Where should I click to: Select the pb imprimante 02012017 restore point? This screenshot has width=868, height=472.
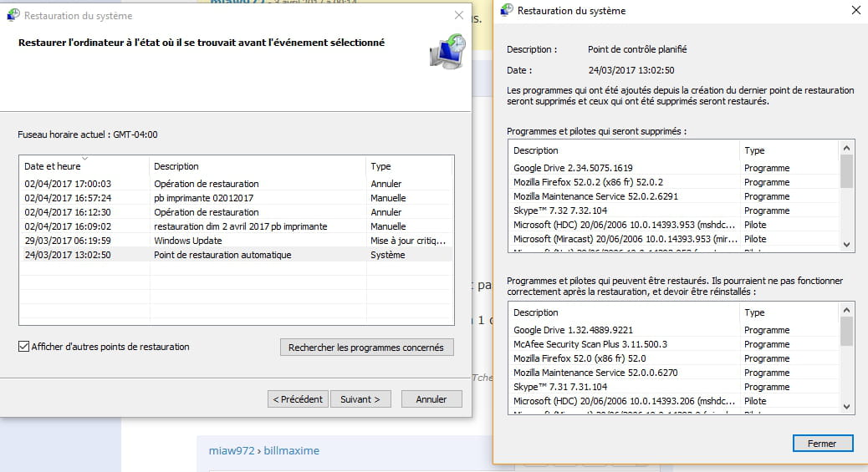pyautogui.click(x=237, y=197)
